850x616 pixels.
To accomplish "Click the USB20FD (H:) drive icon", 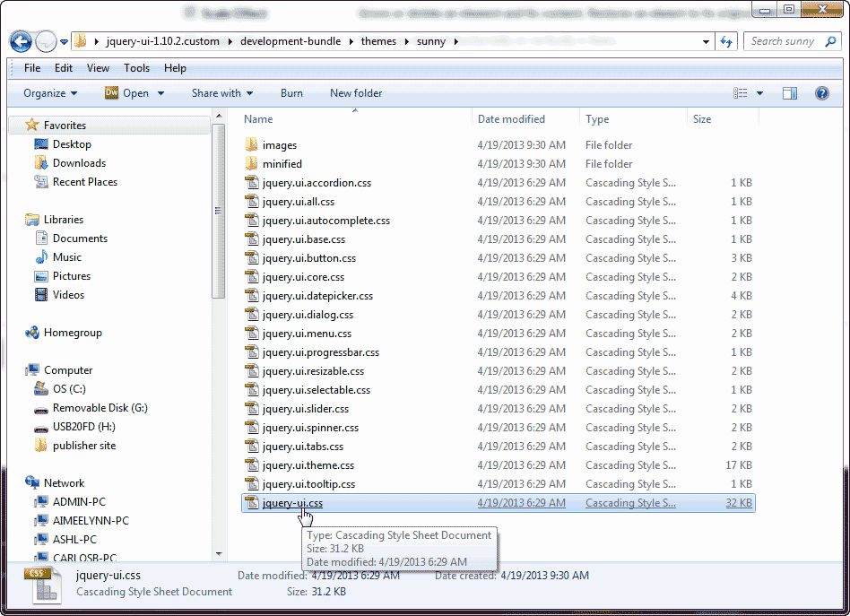I will (41, 429).
